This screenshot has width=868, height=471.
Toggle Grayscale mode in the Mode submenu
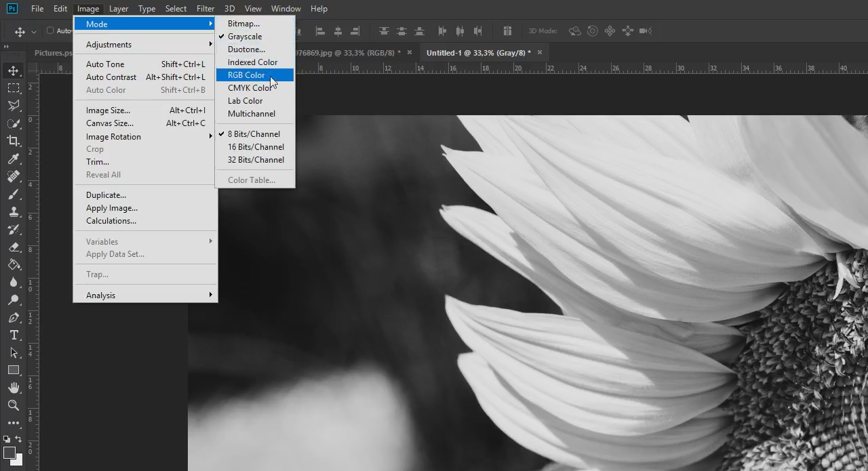(245, 36)
